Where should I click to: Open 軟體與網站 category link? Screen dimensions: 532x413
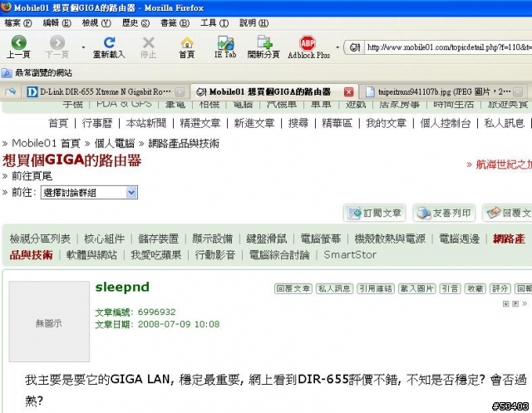point(92,255)
